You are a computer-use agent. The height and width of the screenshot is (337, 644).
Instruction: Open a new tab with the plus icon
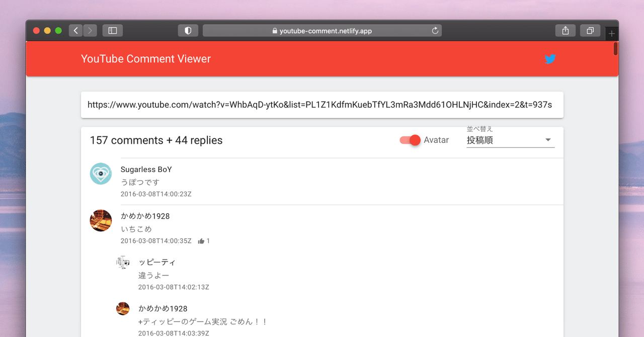(611, 33)
